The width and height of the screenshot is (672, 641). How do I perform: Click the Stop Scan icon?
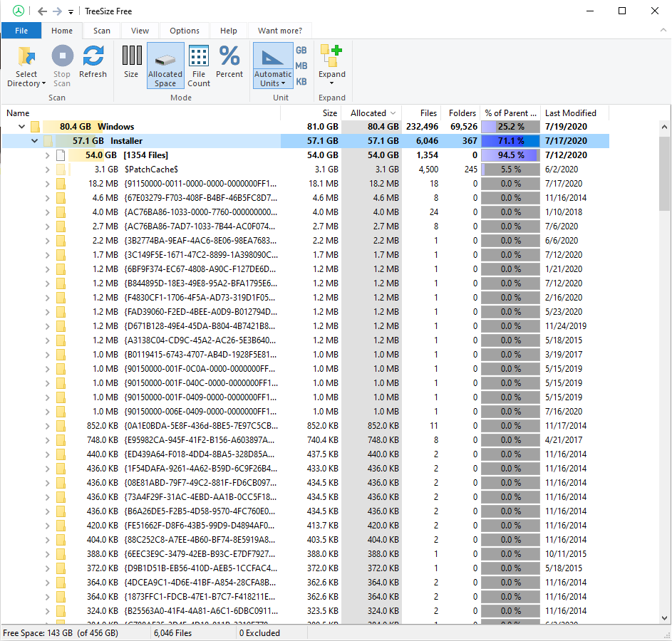click(x=62, y=58)
